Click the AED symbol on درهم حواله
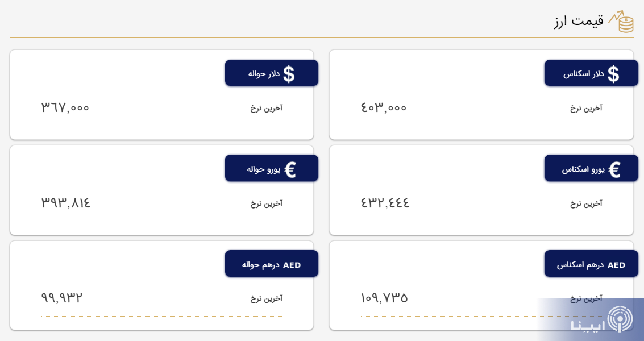644x341 pixels. pos(292,265)
